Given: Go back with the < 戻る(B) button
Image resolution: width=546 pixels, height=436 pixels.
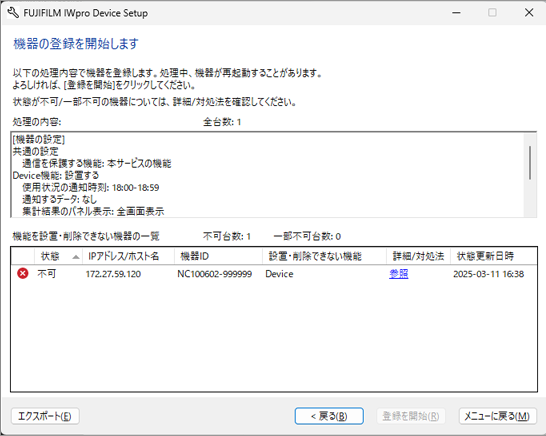Looking at the screenshot, I should pyautogui.click(x=329, y=416).
